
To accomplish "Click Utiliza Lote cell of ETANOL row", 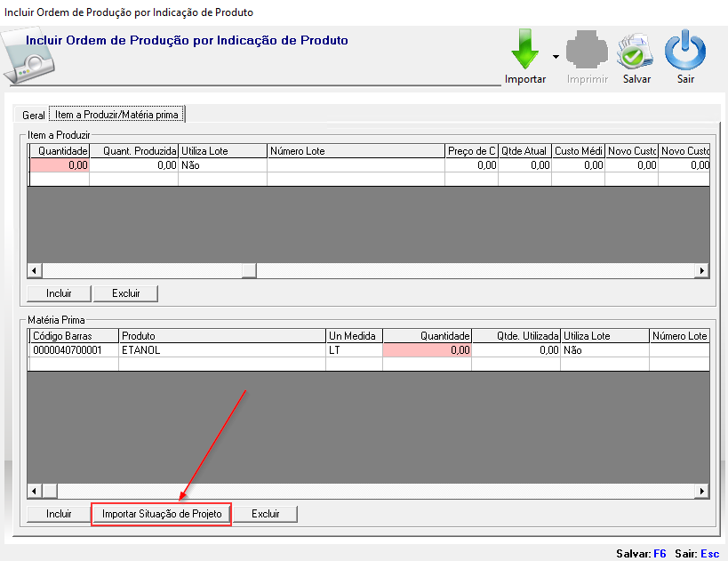I will coord(604,350).
